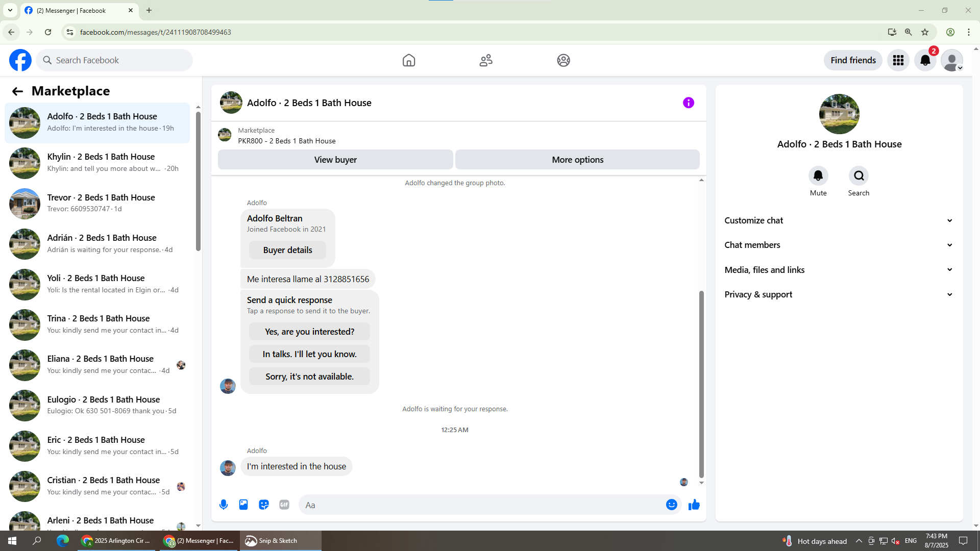The width and height of the screenshot is (980, 551).
Task: Send a voice clip with microphone icon
Action: click(x=224, y=505)
